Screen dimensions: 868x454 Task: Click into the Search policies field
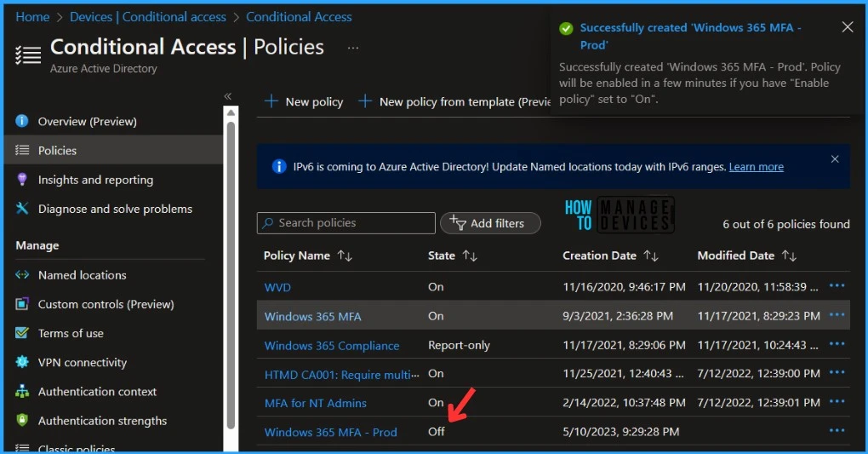point(346,223)
